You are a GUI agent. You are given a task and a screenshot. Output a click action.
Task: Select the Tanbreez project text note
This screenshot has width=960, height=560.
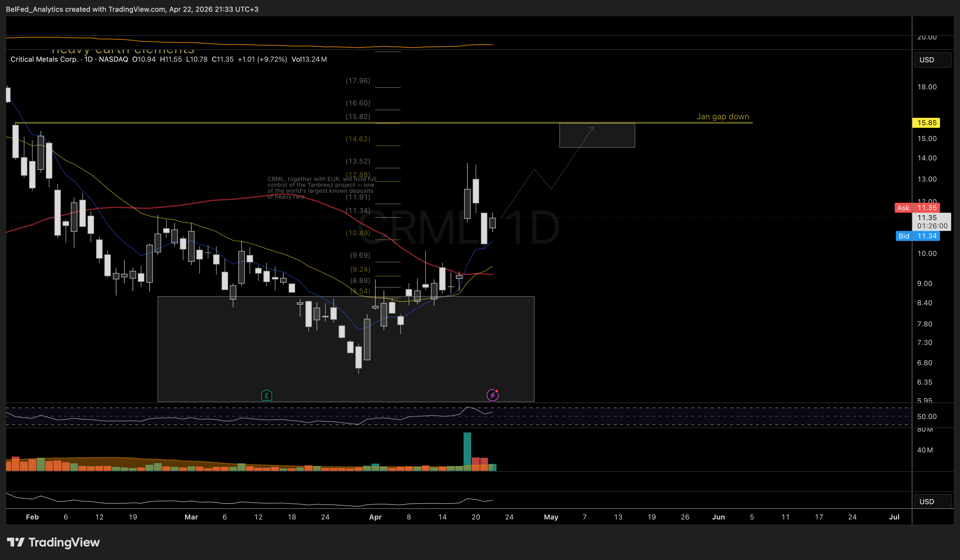tap(322, 188)
